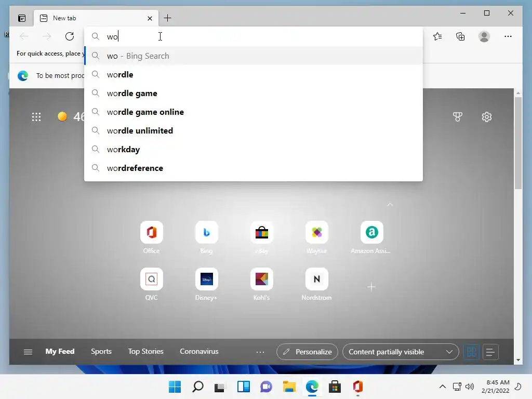Open the app launcher grid icon
This screenshot has height=399, width=532.
(x=36, y=117)
